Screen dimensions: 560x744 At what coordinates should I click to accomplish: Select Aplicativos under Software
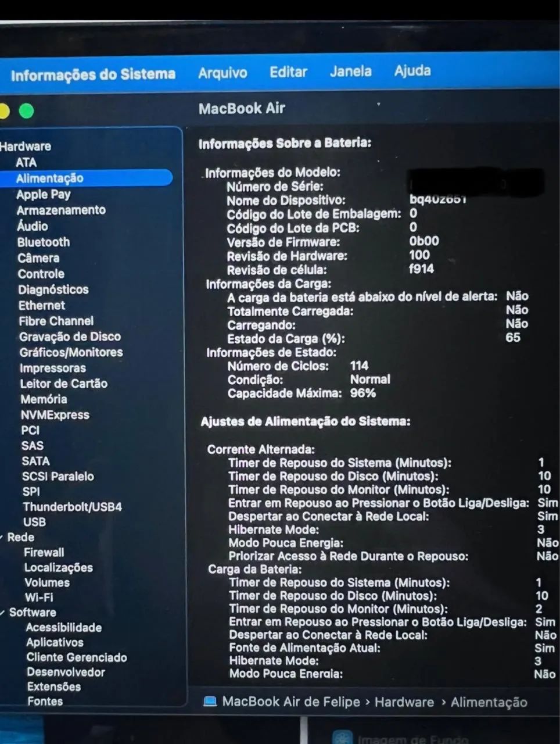(55, 642)
